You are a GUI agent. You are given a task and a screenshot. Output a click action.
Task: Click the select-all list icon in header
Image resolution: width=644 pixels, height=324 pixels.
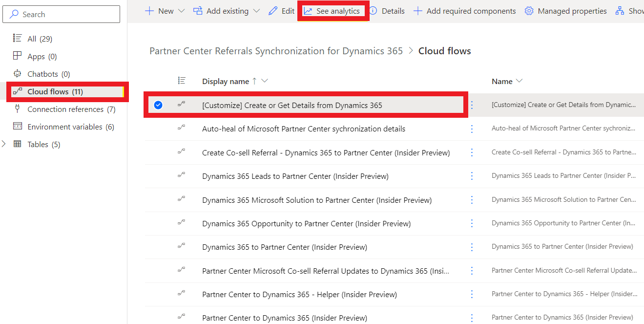182,81
